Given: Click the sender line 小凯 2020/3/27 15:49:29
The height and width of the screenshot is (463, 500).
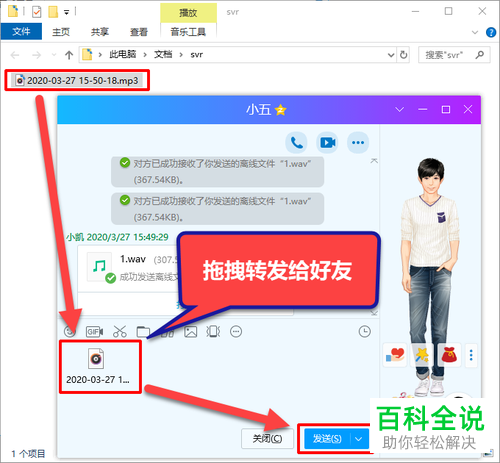Looking at the screenshot, I should pyautogui.click(x=117, y=237).
